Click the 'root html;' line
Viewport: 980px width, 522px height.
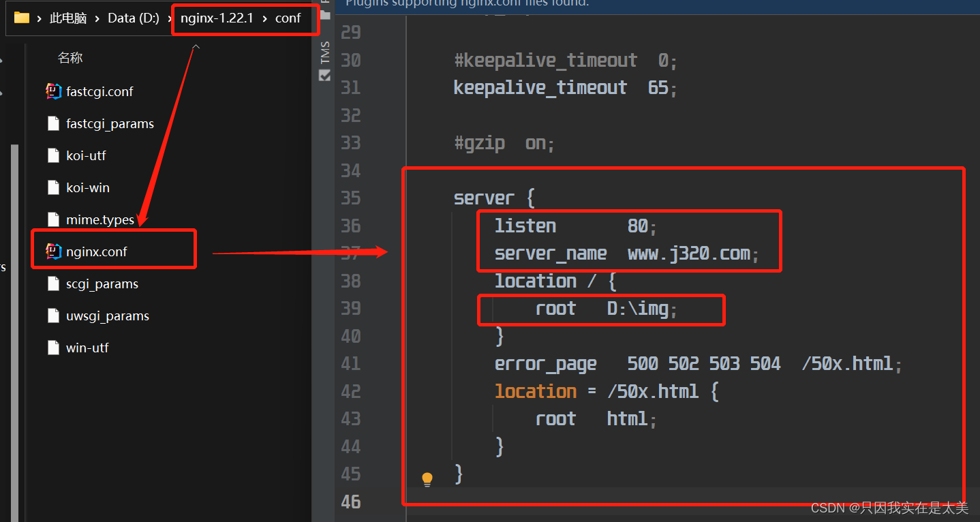[596, 418]
